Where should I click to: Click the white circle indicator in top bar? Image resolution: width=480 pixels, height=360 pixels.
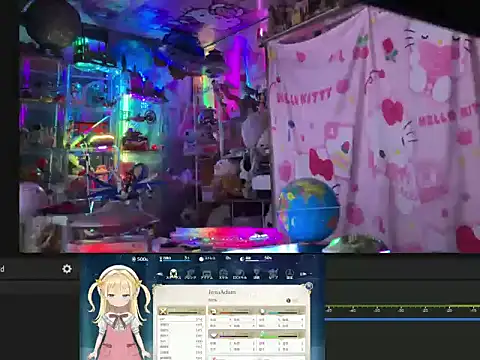pyautogui.click(x=201, y=259)
